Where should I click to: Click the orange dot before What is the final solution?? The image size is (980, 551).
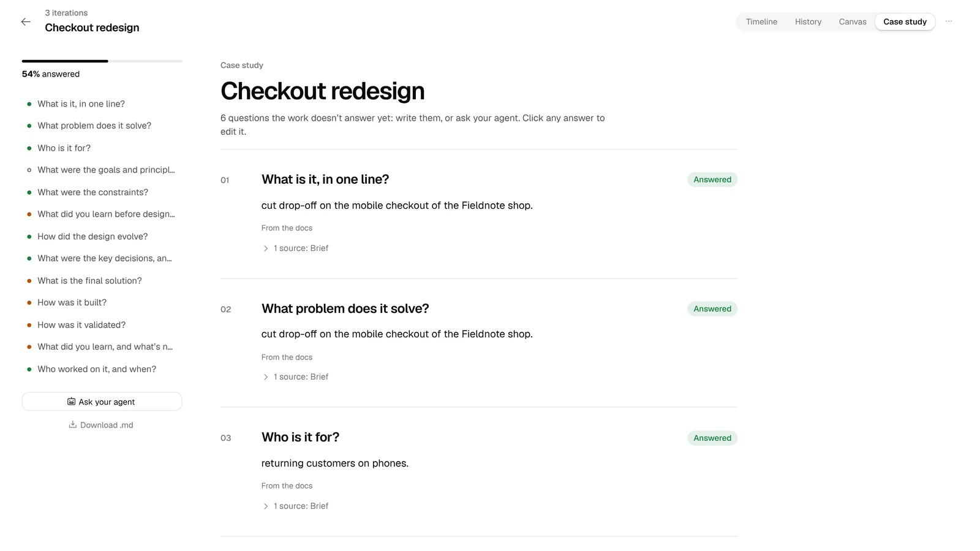pyautogui.click(x=29, y=280)
